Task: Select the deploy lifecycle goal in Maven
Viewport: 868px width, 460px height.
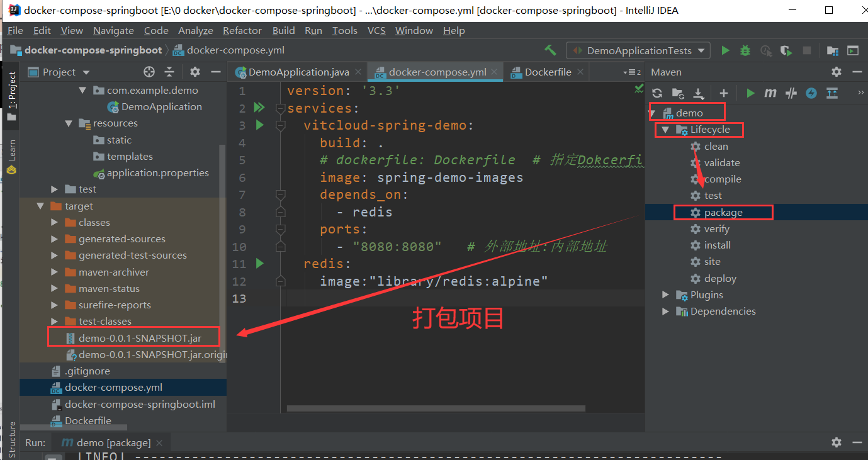Action: click(x=720, y=278)
